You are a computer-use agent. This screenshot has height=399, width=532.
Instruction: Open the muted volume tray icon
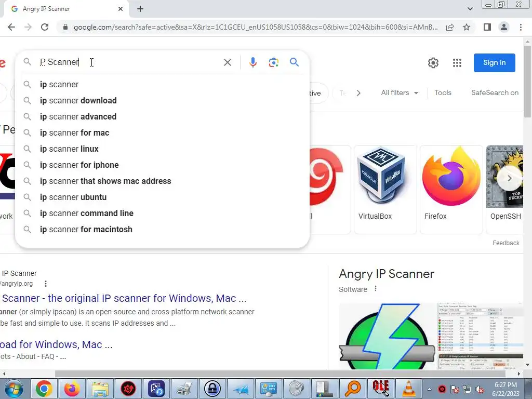point(480,389)
